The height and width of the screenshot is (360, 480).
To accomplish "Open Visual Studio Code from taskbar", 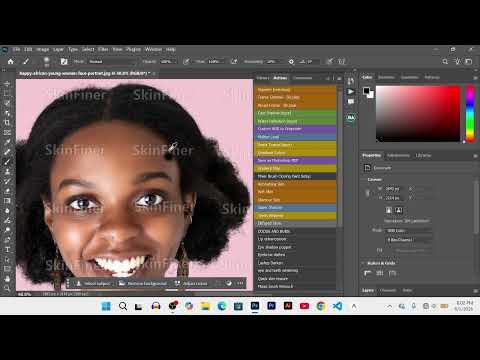I will point(337,306).
